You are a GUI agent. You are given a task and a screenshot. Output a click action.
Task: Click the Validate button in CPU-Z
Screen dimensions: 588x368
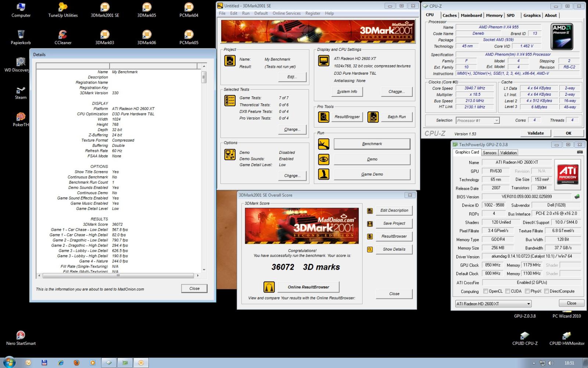[536, 133]
